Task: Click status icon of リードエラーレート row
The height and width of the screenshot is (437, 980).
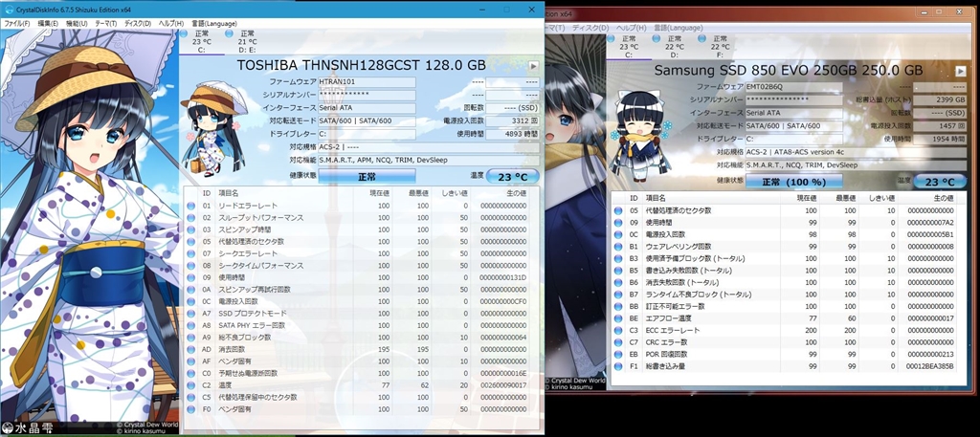Action: click(191, 206)
